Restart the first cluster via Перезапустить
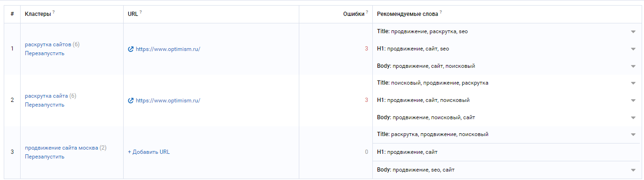This screenshot has height=180, width=644. (44, 53)
